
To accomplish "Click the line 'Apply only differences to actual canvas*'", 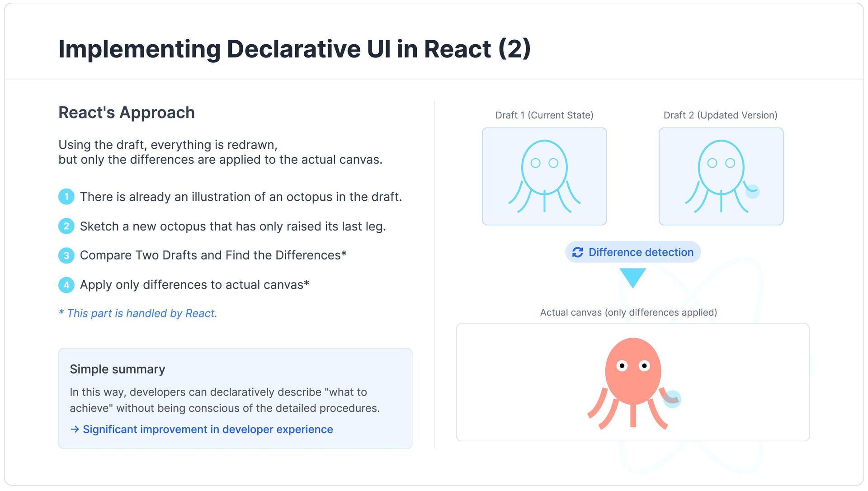I will (x=194, y=285).
